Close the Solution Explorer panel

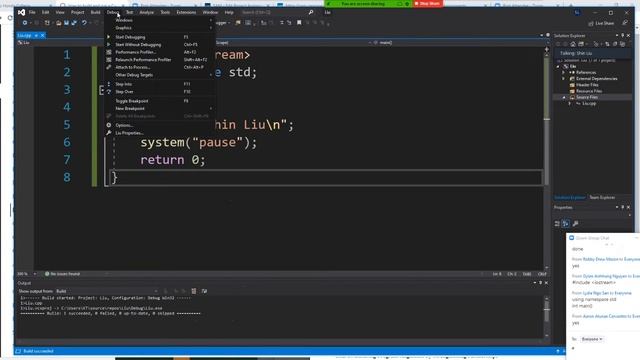click(628, 36)
